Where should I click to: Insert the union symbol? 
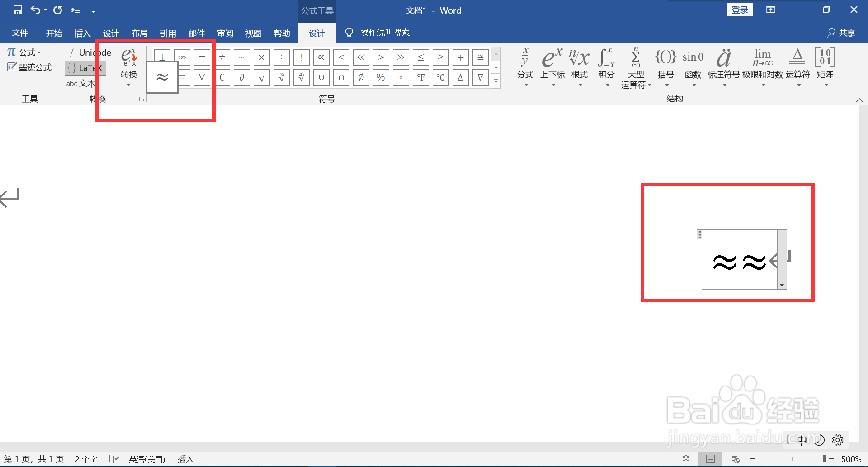pyautogui.click(x=321, y=77)
